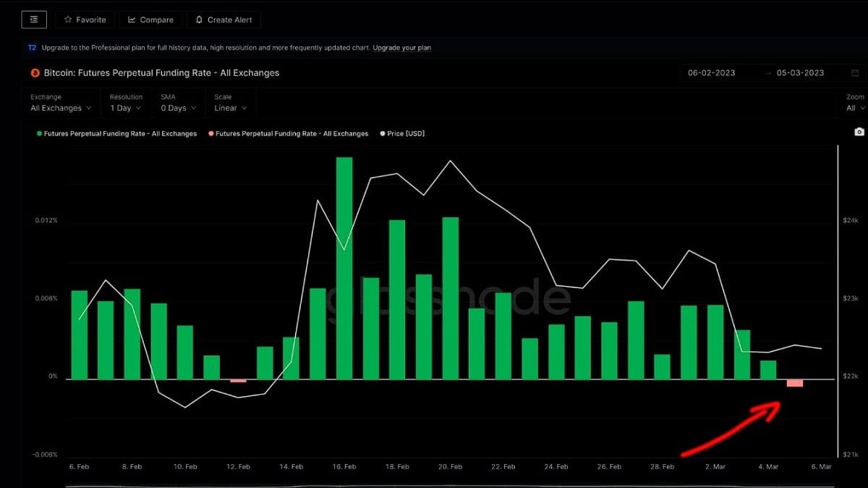
Task: Click the start date field 06-02-2023
Action: tap(711, 73)
